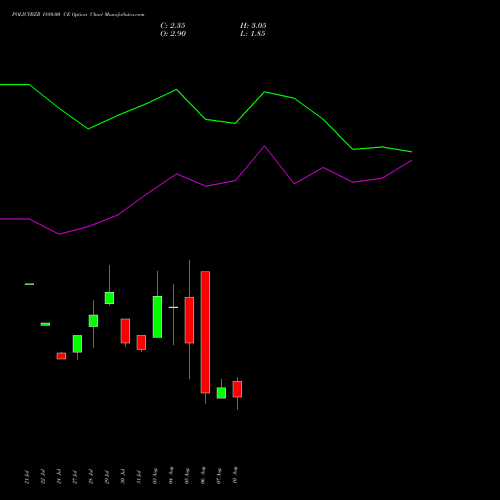Select the green candle for 27 Jul
500x500 pixels.
click(x=77, y=344)
